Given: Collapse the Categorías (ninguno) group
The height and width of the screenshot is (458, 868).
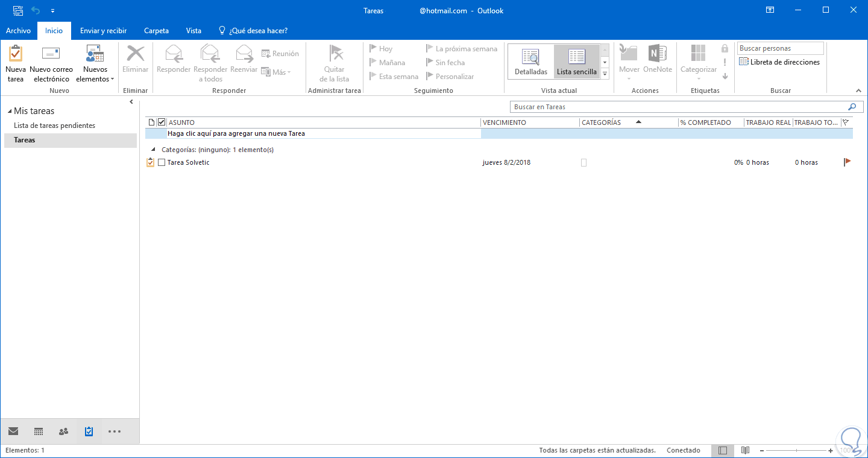Looking at the screenshot, I should tap(153, 150).
